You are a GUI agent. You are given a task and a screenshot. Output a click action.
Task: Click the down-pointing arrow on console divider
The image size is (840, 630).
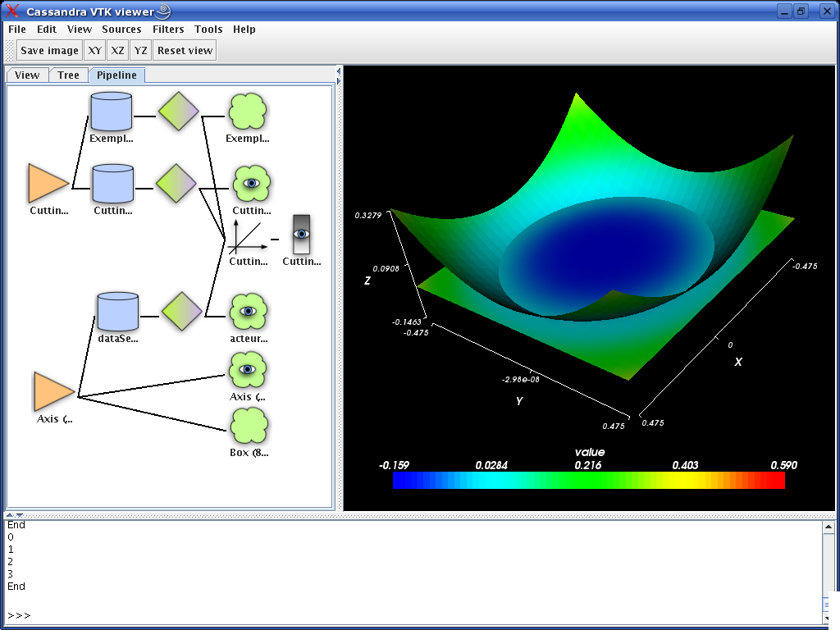[20, 515]
